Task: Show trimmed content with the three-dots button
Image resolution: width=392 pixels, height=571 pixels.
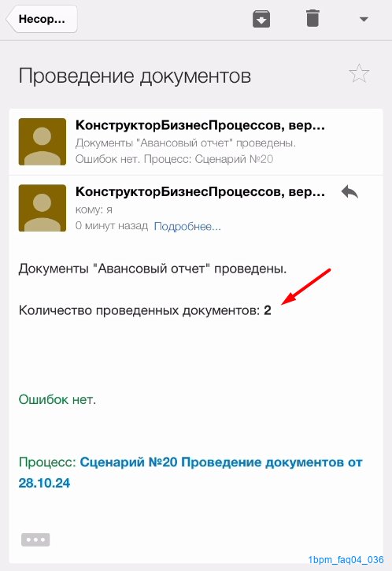Action: pos(35,539)
